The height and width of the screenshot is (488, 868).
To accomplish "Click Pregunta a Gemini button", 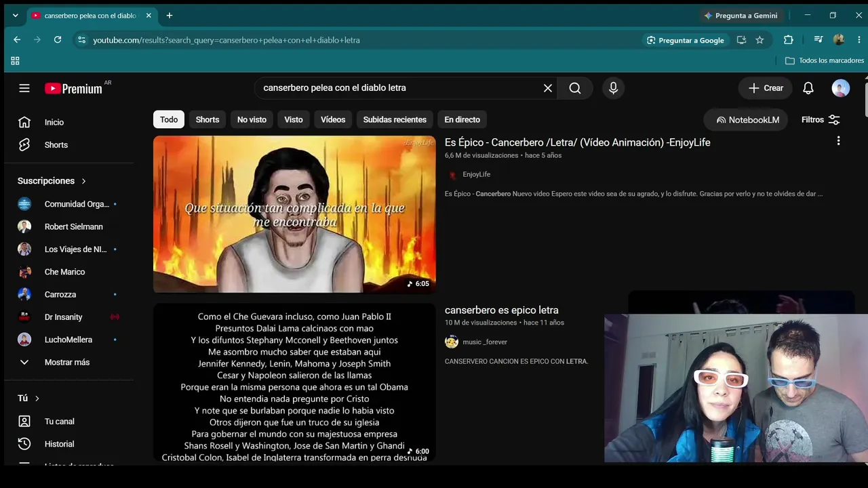I will pos(741,16).
